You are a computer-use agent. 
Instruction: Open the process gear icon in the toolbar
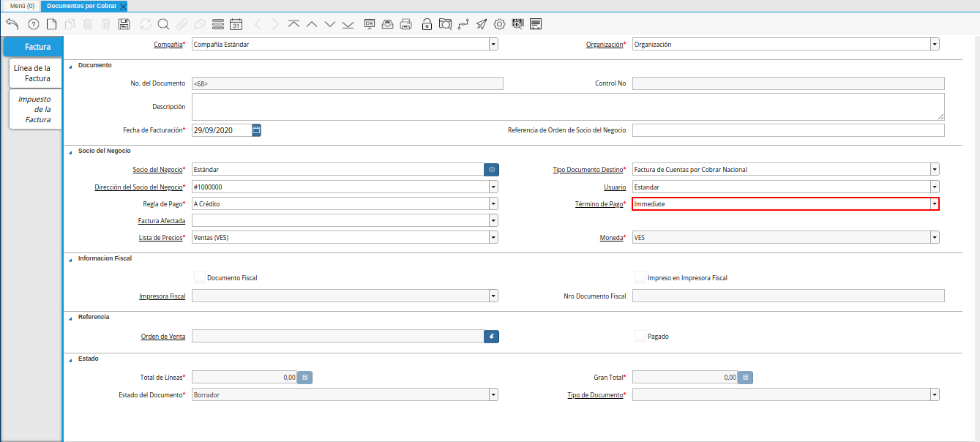(499, 24)
